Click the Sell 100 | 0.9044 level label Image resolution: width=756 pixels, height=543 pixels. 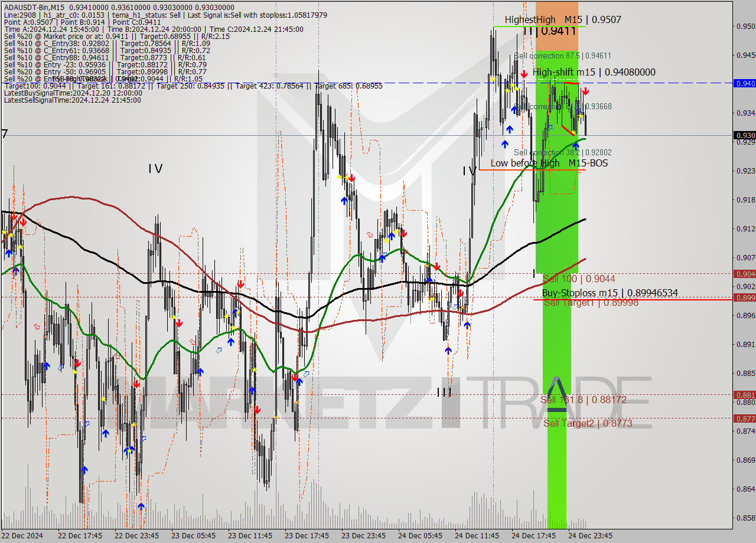(579, 279)
